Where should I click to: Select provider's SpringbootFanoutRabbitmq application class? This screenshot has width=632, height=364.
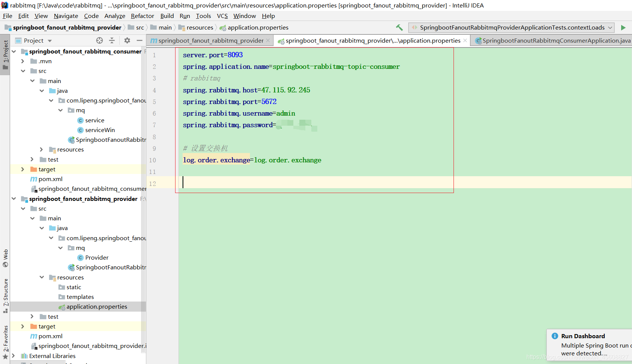[x=111, y=267]
